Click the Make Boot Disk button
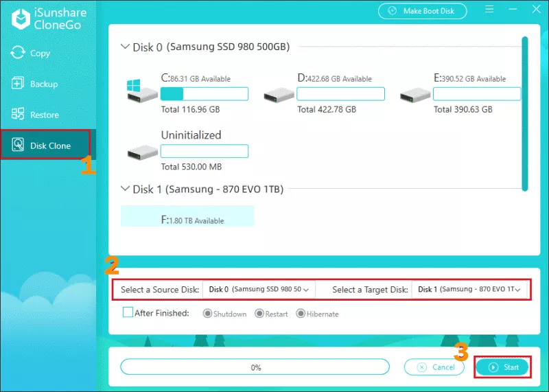The height and width of the screenshot is (392, 549). pos(423,11)
